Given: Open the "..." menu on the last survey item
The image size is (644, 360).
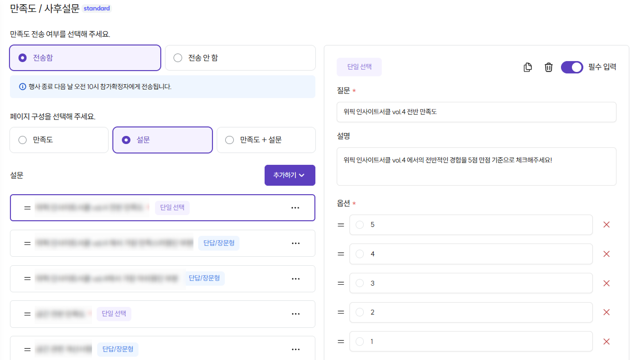Looking at the screenshot, I should pos(295,349).
